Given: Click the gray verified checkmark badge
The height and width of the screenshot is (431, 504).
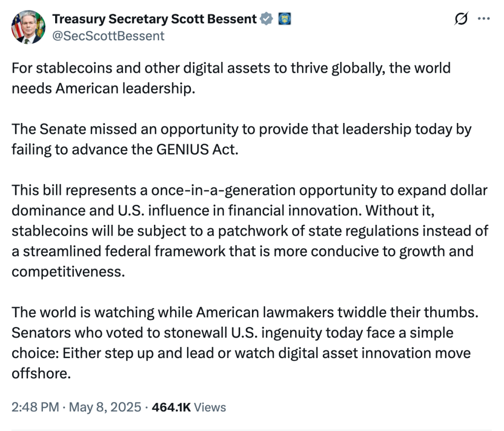Looking at the screenshot, I should [x=266, y=19].
